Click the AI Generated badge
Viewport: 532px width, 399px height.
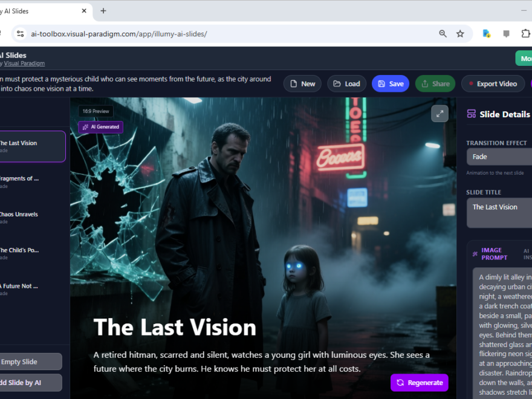click(x=100, y=127)
